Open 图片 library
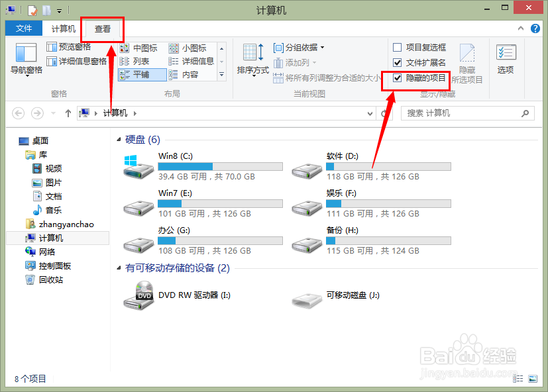Image resolution: width=548 pixels, height=392 pixels. (x=47, y=183)
